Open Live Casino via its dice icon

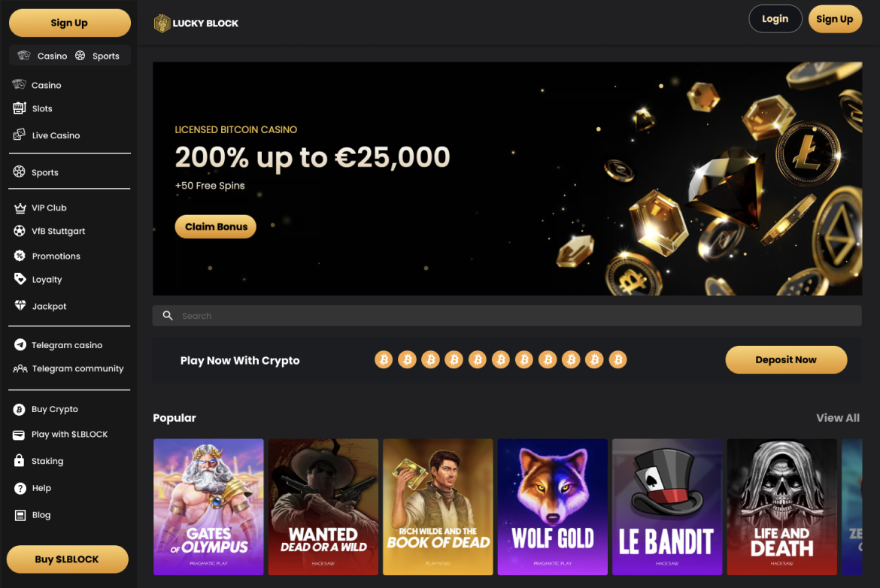click(20, 135)
